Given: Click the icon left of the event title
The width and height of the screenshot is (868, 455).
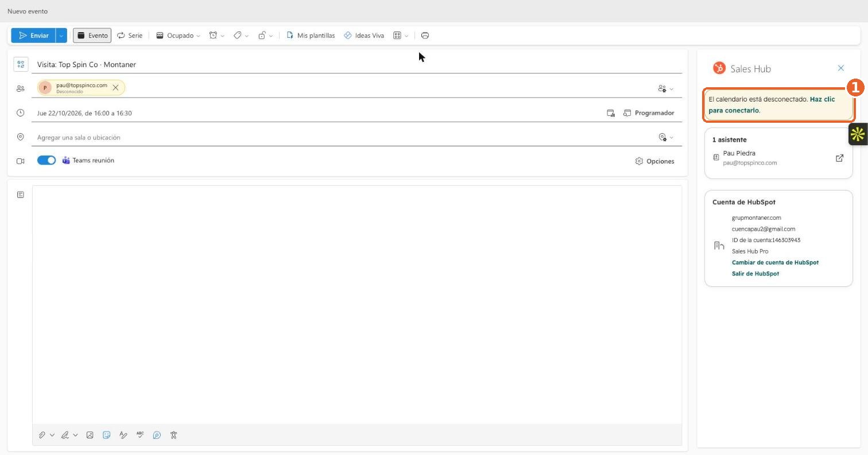Looking at the screenshot, I should point(21,64).
